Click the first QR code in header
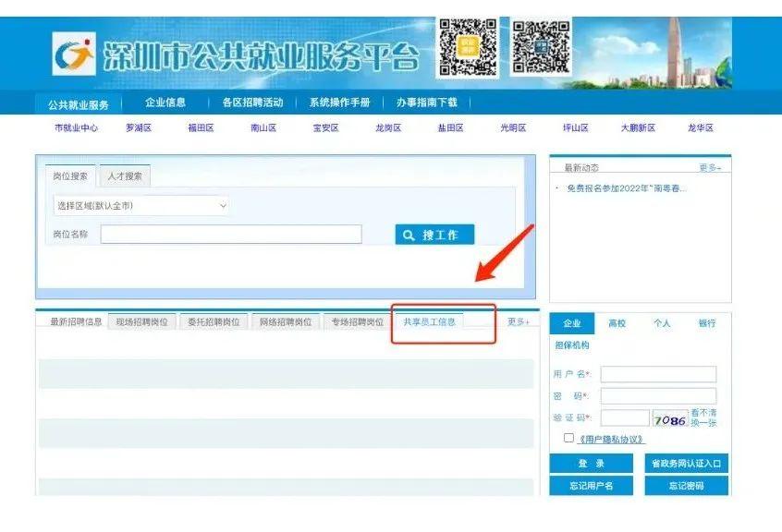Screen dimensions: 782x532 (468, 46)
